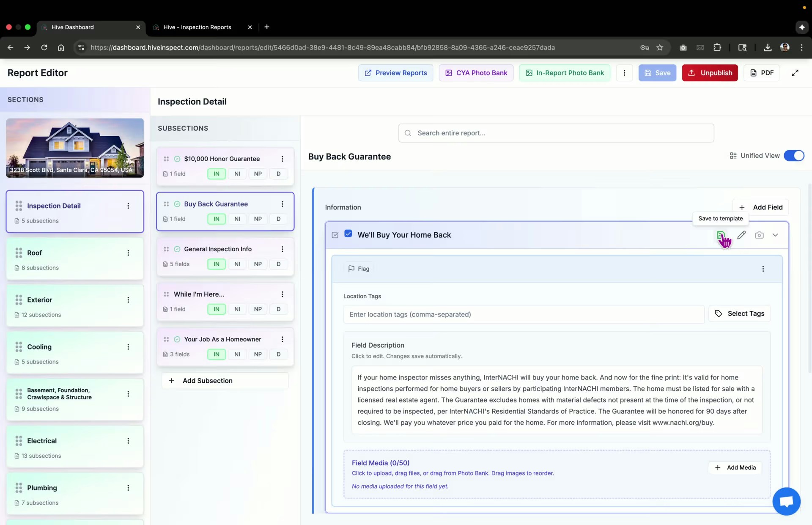The width and height of the screenshot is (812, 525).
Task: Set Buy Back Guarantee status to NP
Action: click(258, 219)
